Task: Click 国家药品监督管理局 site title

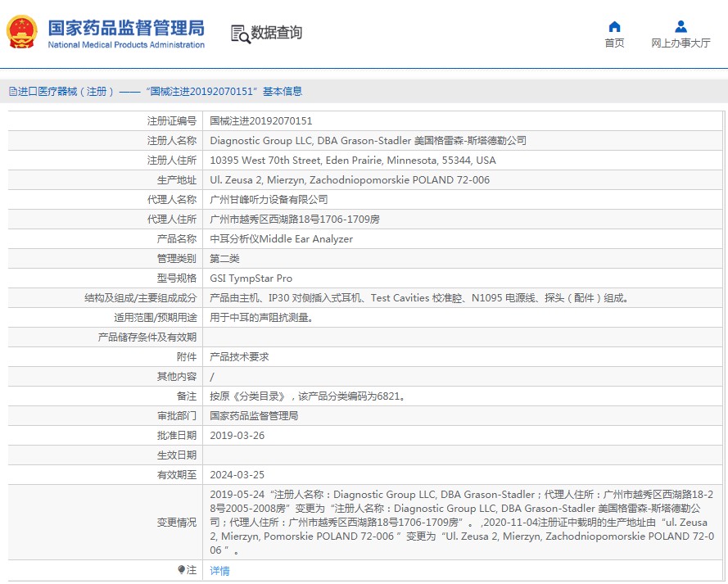Action: (x=125, y=27)
